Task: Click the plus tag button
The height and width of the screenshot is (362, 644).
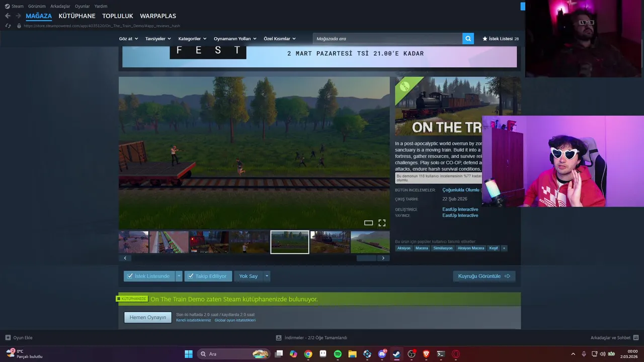Action: coord(504,248)
